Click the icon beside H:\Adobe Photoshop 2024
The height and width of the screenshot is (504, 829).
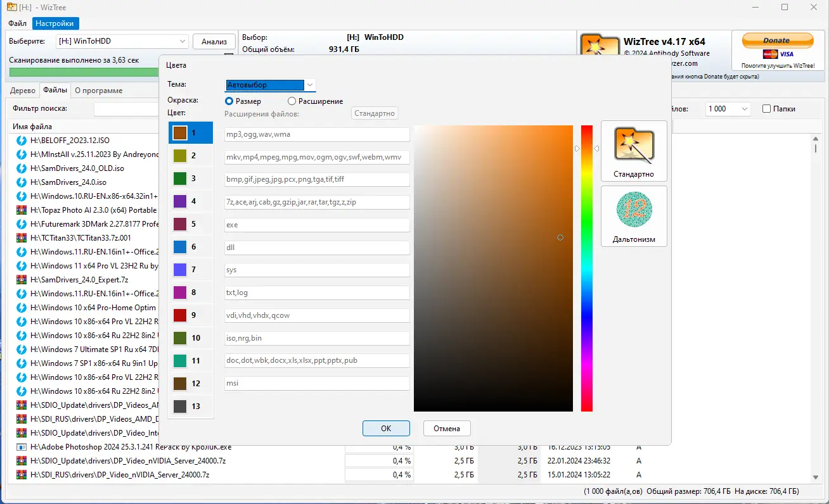tap(21, 447)
